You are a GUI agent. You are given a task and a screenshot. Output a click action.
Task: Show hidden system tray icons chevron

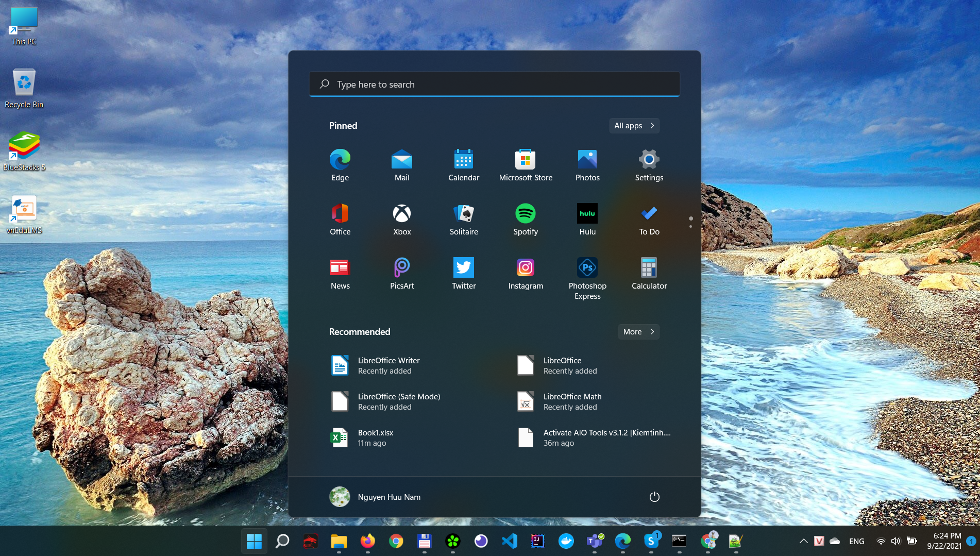pyautogui.click(x=803, y=541)
